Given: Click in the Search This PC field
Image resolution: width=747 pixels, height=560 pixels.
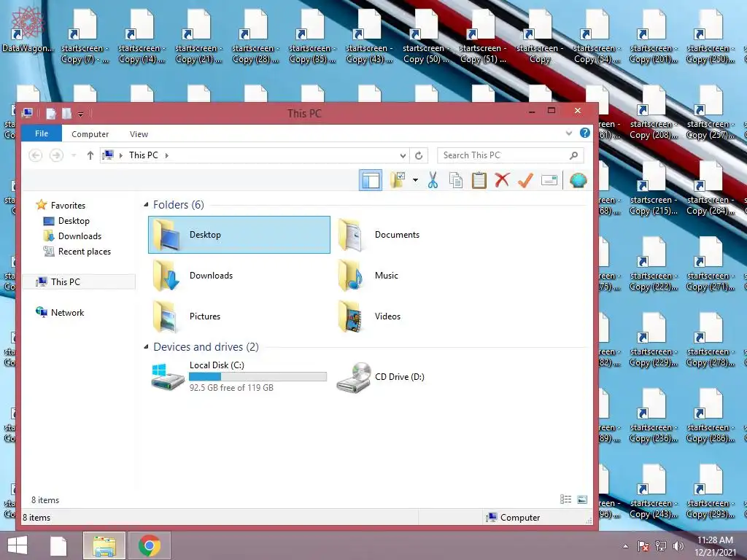Looking at the screenshot, I should pyautogui.click(x=504, y=155).
